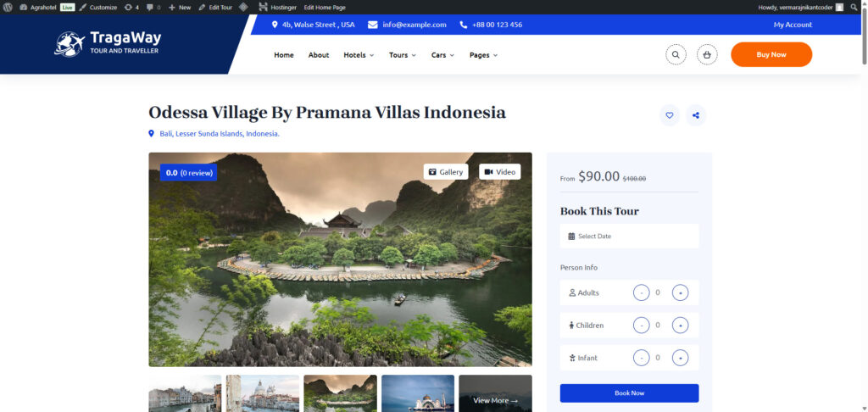868x412 pixels.
Task: Open the WordPress logo in admin bar
Action: 8,7
